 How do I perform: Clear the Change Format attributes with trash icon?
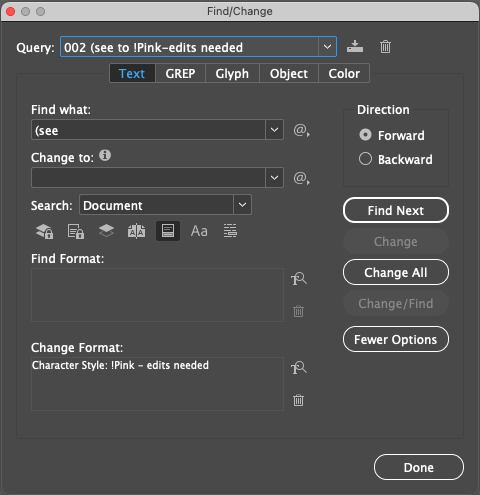point(298,400)
